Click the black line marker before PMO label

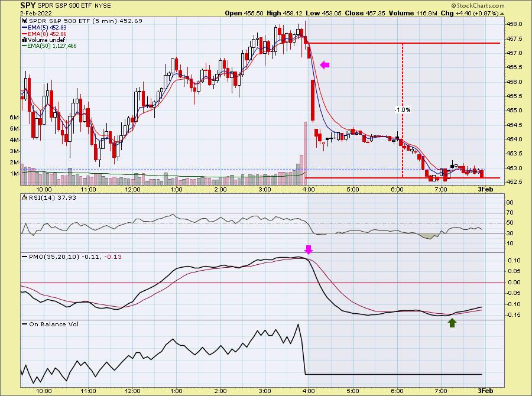(25, 257)
